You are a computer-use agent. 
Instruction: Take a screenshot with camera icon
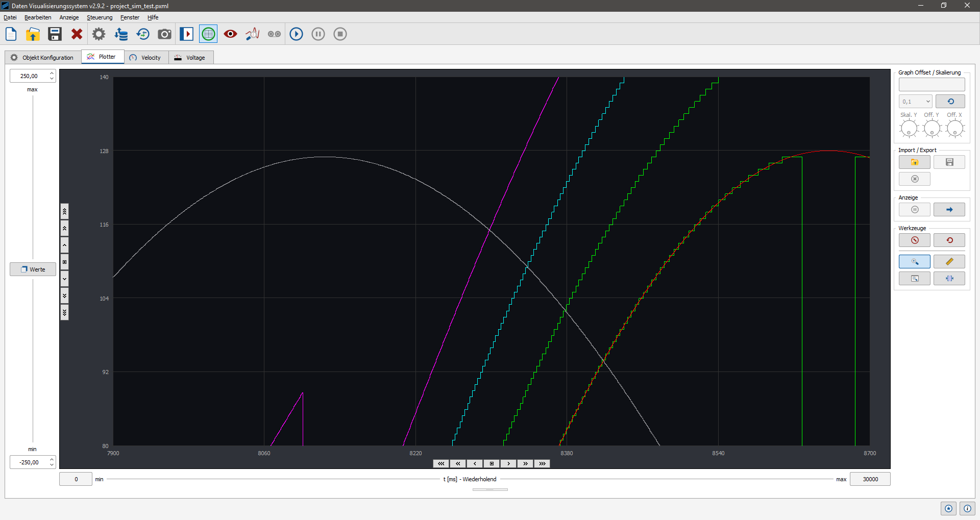point(164,34)
